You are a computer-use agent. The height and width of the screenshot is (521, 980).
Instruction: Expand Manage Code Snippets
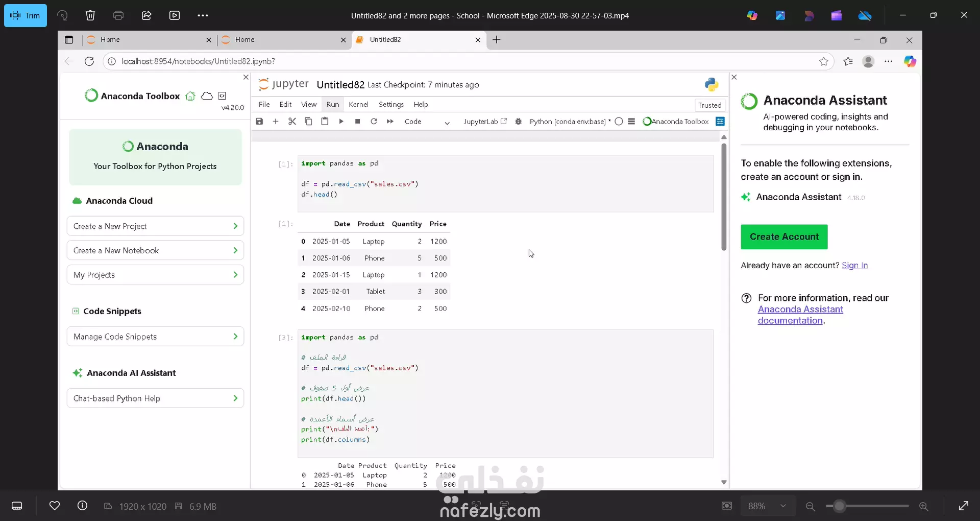pyautogui.click(x=155, y=337)
